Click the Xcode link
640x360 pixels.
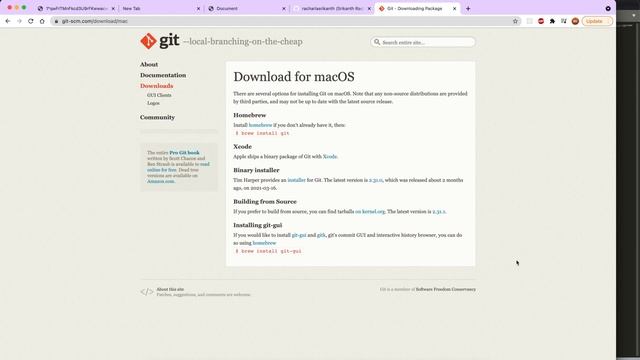[330, 156]
